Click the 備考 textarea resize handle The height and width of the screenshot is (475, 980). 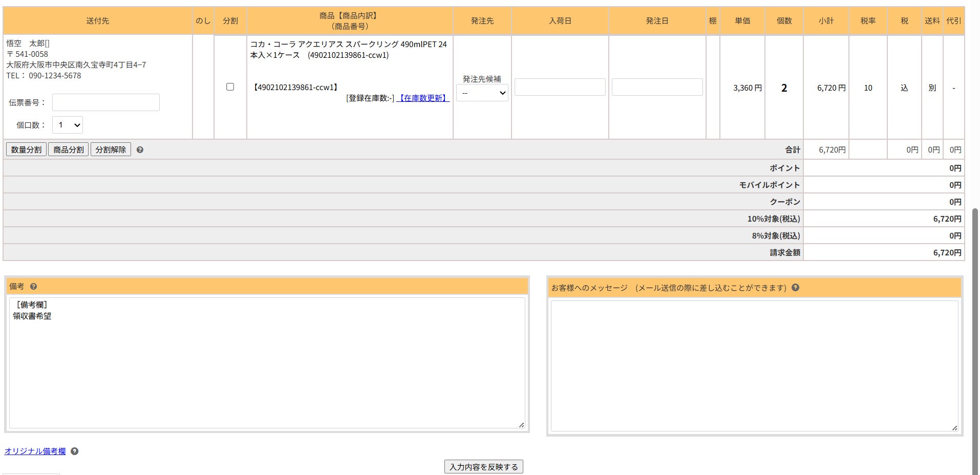[x=521, y=425]
